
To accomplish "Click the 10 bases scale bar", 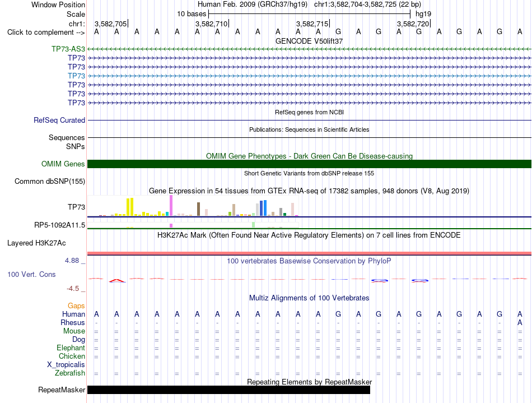I will [x=310, y=14].
